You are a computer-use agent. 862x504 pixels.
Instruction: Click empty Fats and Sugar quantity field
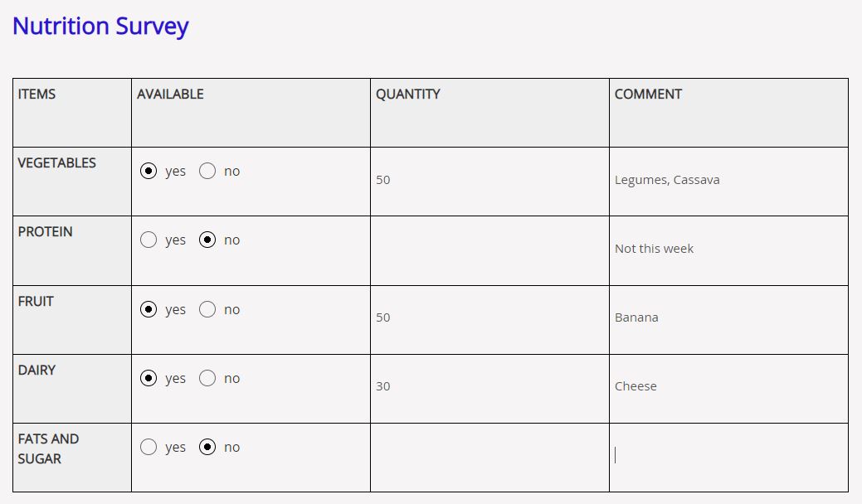[x=489, y=455]
